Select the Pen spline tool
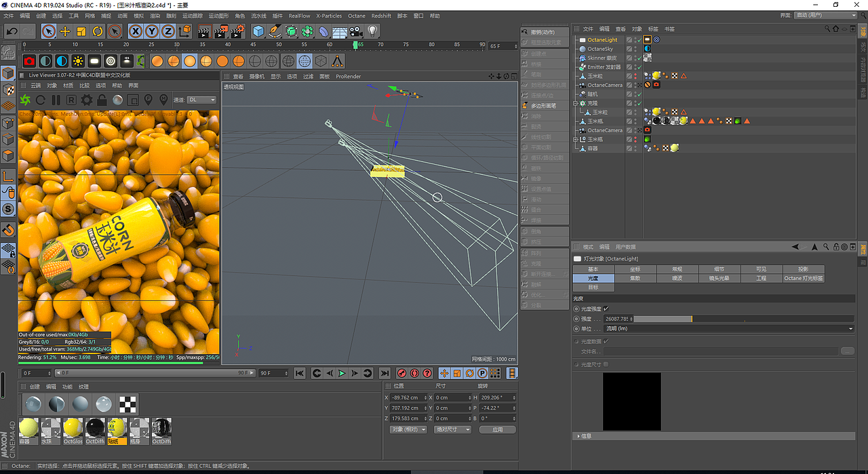The height and width of the screenshot is (474, 868). coord(275,31)
